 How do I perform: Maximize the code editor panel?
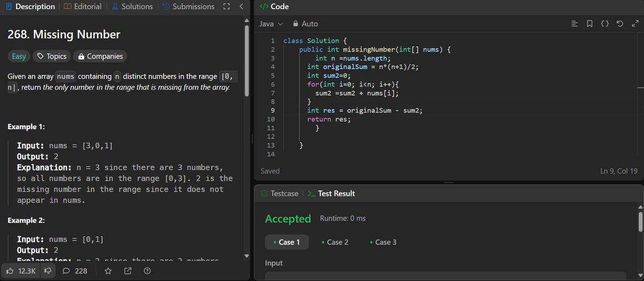[635, 24]
